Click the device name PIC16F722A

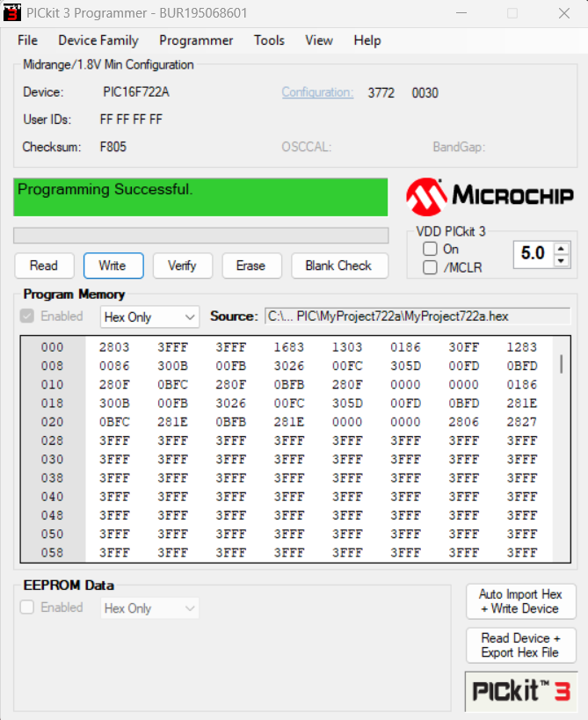coord(136,91)
